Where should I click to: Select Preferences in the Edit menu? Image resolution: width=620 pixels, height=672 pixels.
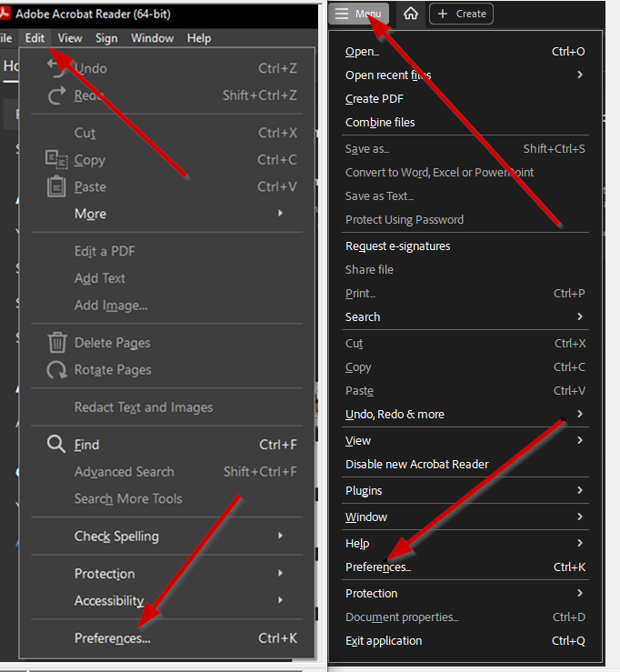point(113,638)
